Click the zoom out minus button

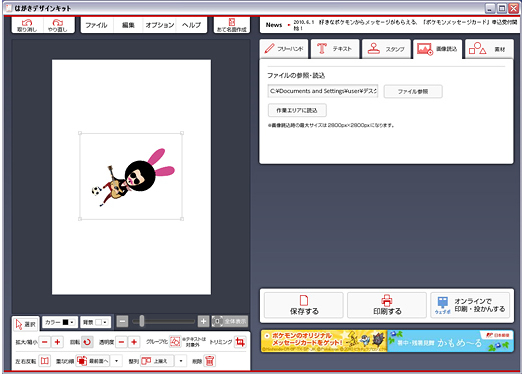tap(122, 322)
